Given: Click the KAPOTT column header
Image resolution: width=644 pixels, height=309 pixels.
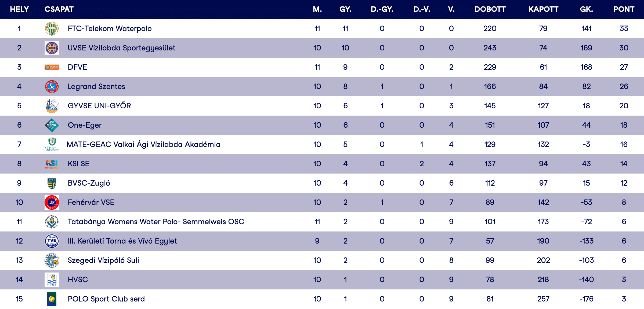Looking at the screenshot, I should [x=543, y=9].
